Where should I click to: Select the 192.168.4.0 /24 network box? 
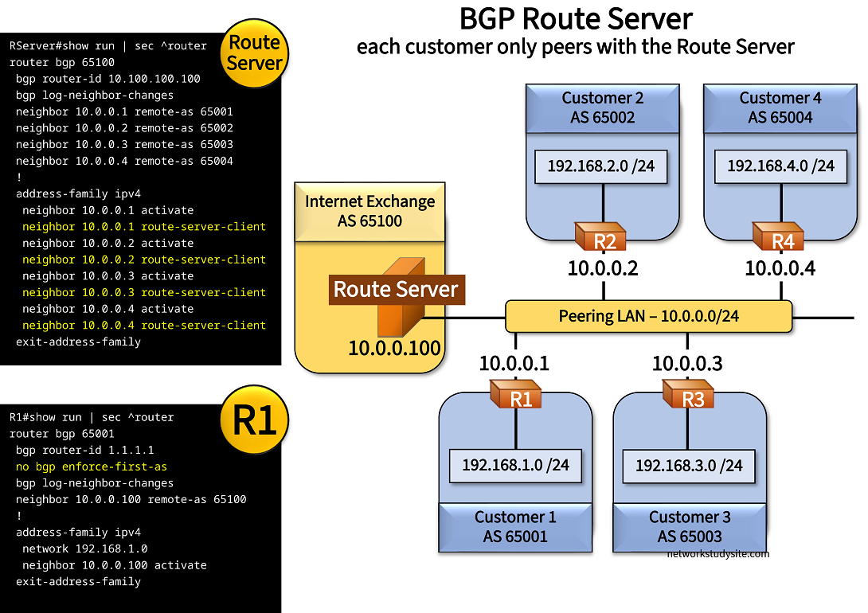780,166
